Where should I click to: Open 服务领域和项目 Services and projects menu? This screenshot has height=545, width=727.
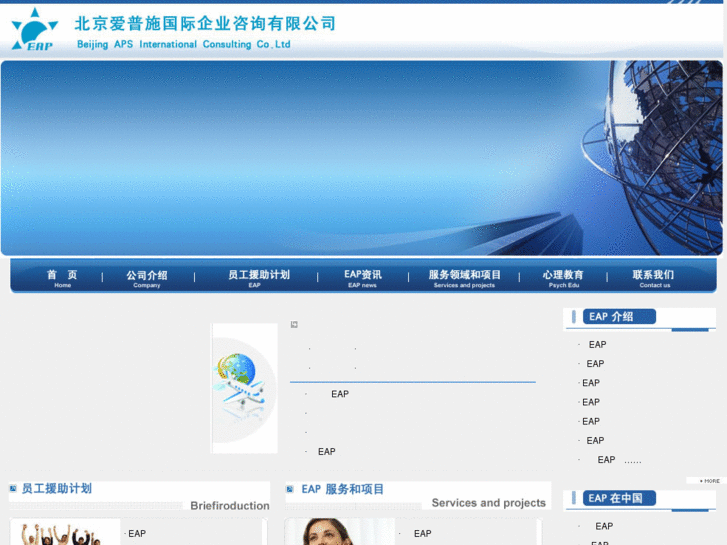pyautogui.click(x=465, y=278)
